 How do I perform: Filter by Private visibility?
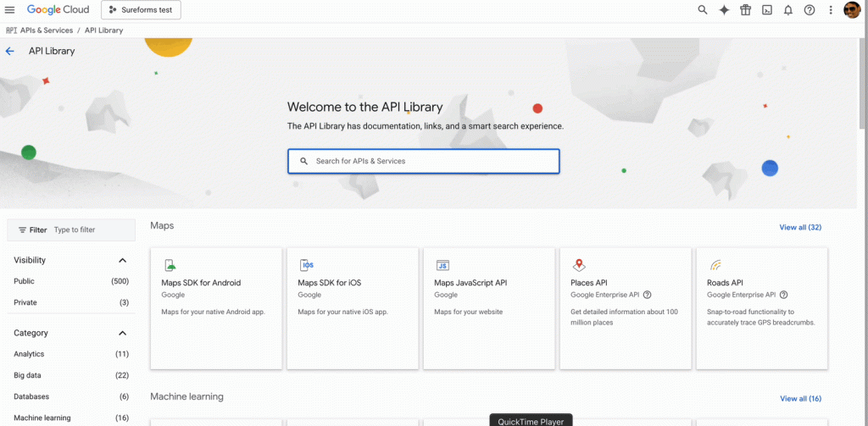(71, 302)
